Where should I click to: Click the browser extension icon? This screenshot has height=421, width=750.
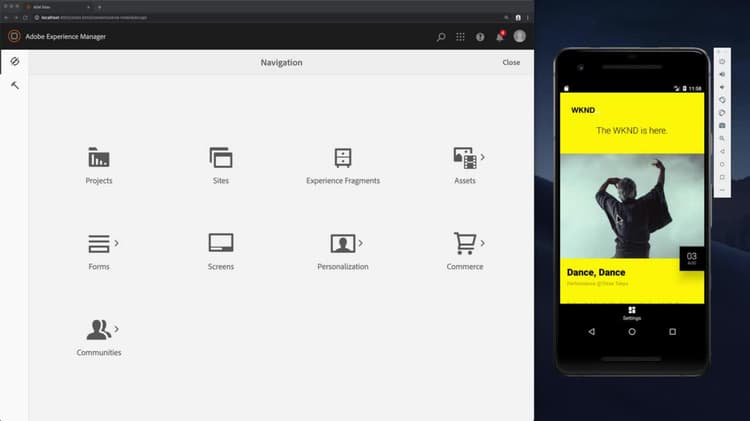[x=518, y=18]
